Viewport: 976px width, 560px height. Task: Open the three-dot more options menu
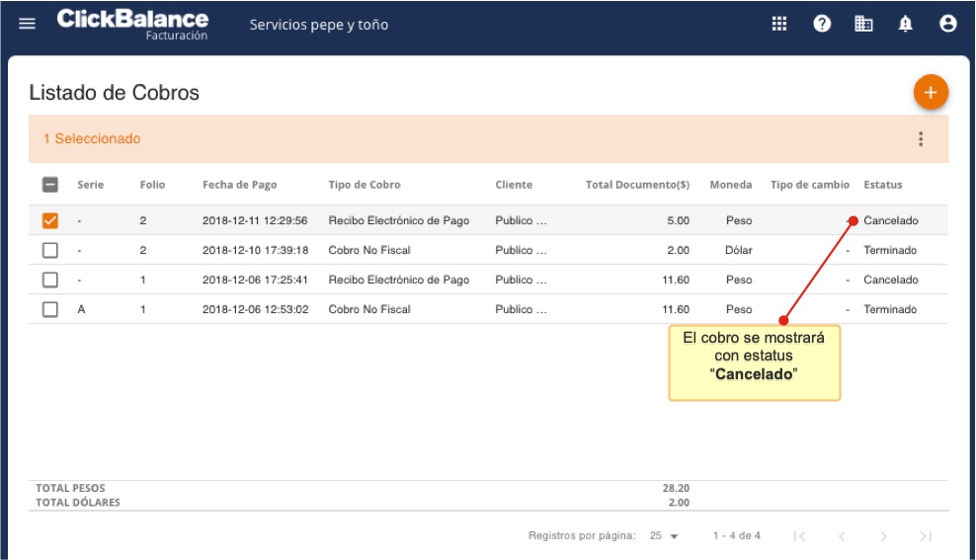921,139
